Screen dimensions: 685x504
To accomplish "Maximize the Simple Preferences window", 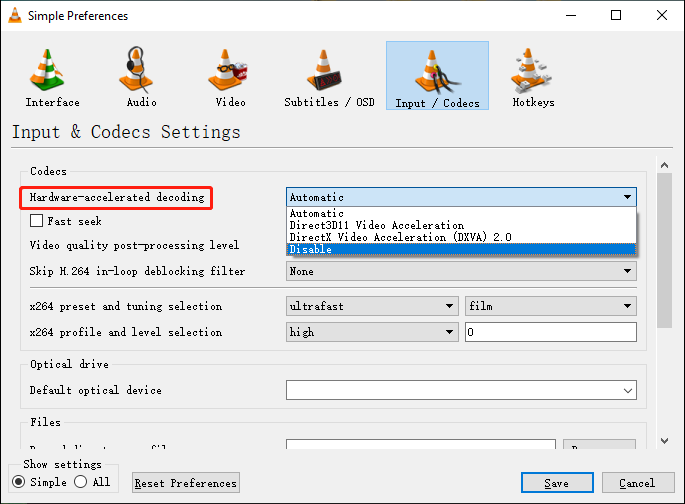I will pos(616,15).
